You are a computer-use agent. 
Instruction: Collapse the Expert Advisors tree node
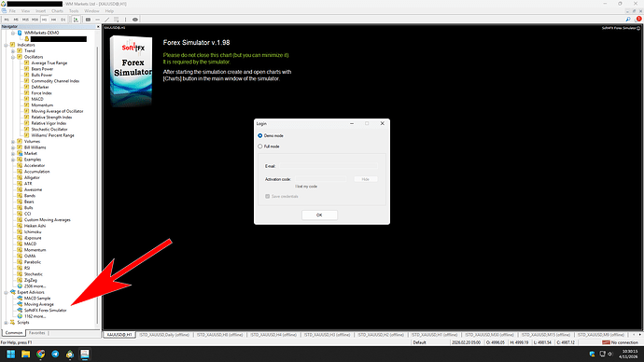pyautogui.click(x=6, y=292)
